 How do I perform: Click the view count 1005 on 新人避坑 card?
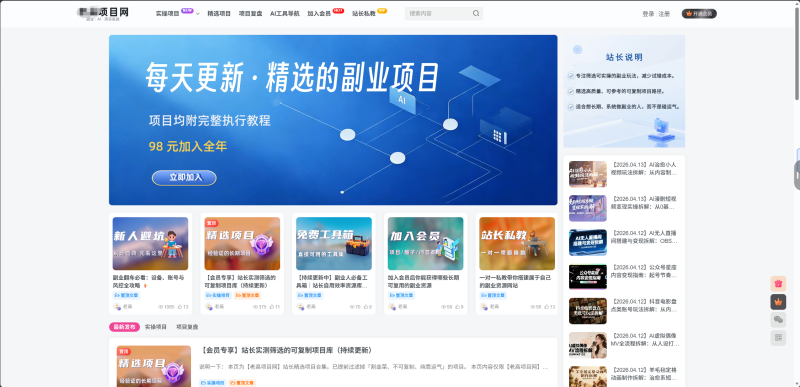[166, 307]
